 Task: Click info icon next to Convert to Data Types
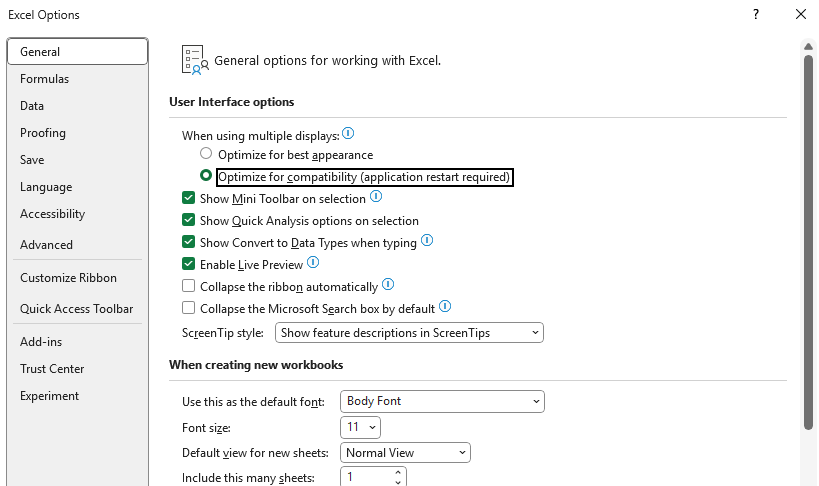427,240
